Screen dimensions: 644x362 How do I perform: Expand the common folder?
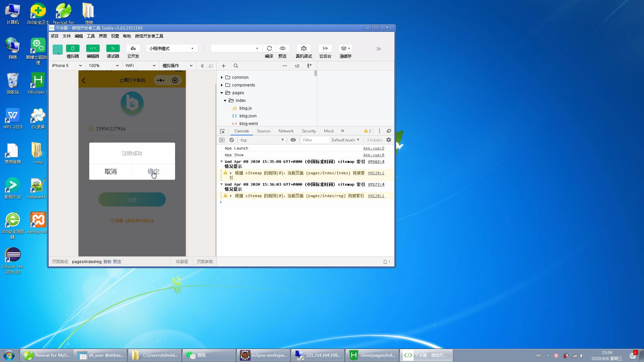click(x=222, y=77)
